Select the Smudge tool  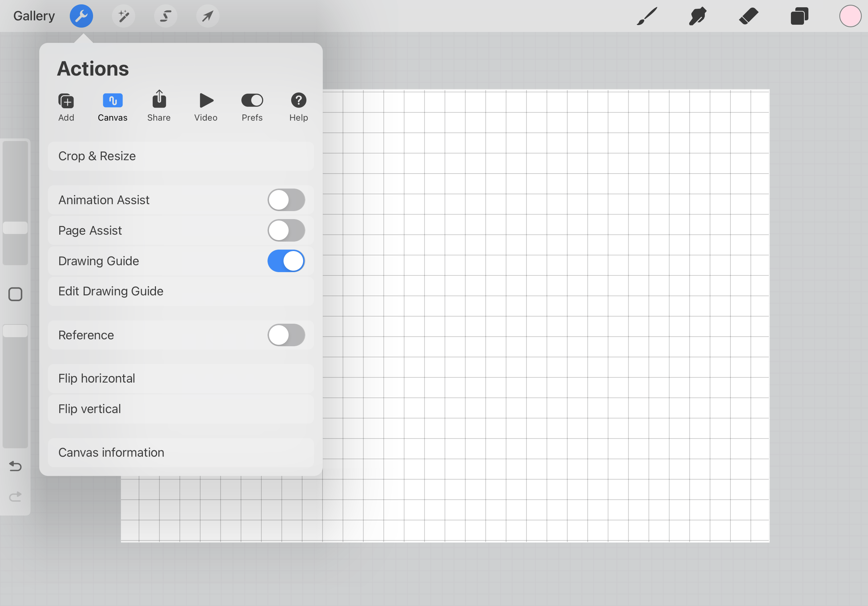pyautogui.click(x=698, y=16)
